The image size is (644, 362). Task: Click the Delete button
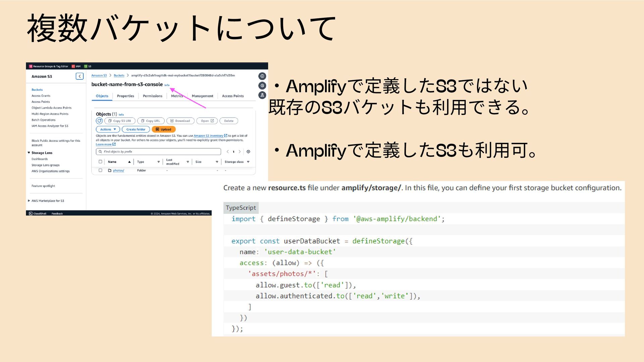pyautogui.click(x=229, y=121)
